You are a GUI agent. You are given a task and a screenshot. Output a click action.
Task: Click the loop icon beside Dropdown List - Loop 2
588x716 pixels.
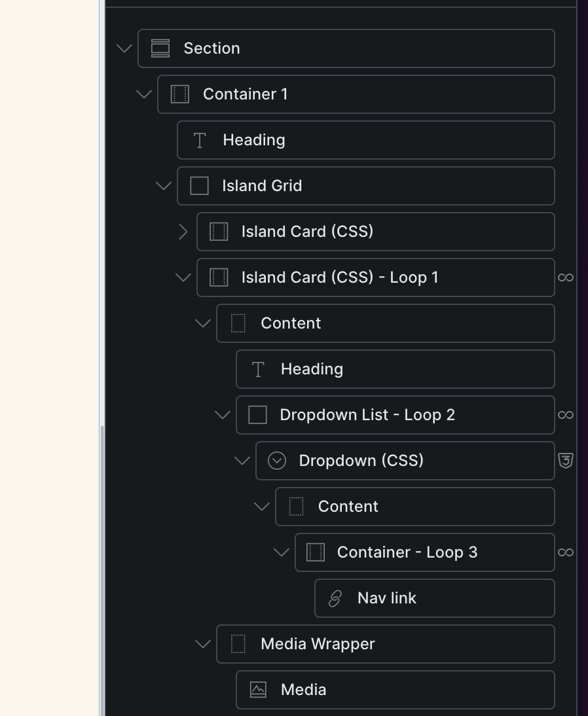pyautogui.click(x=566, y=415)
